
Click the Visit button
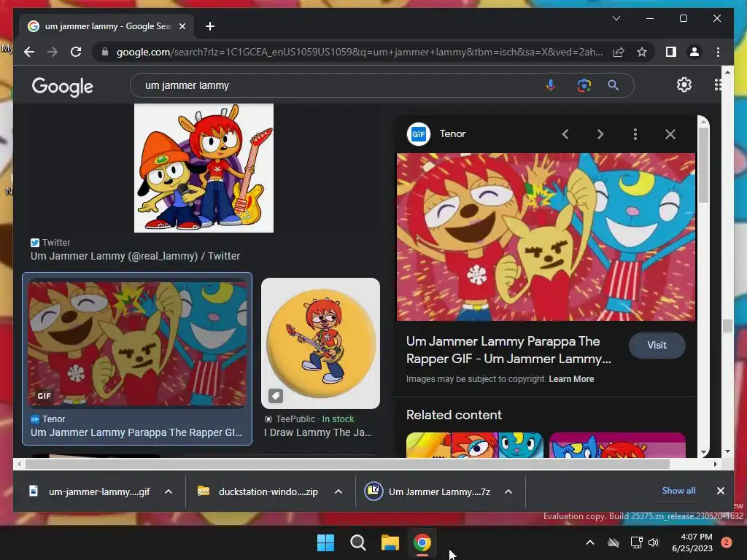click(657, 345)
